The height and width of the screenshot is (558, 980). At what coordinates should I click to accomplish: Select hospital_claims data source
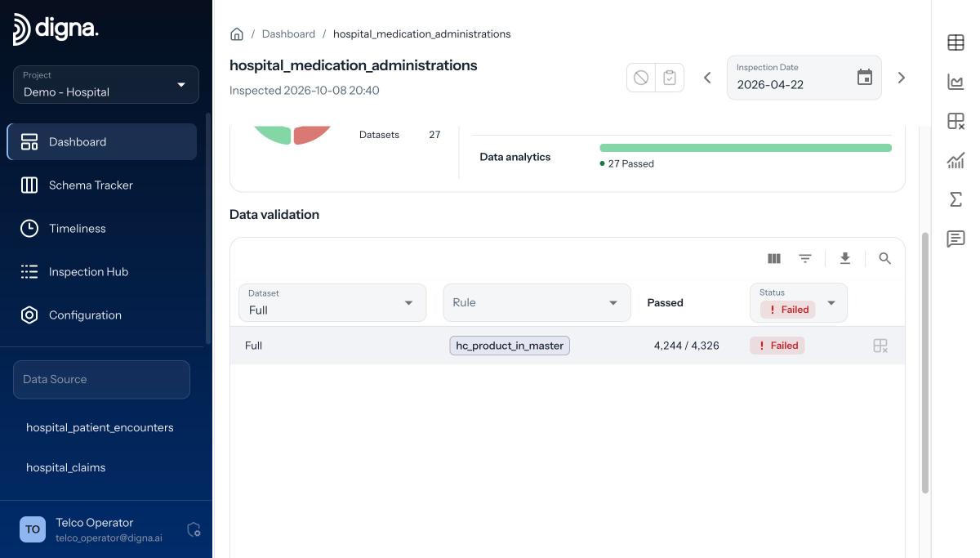click(65, 468)
